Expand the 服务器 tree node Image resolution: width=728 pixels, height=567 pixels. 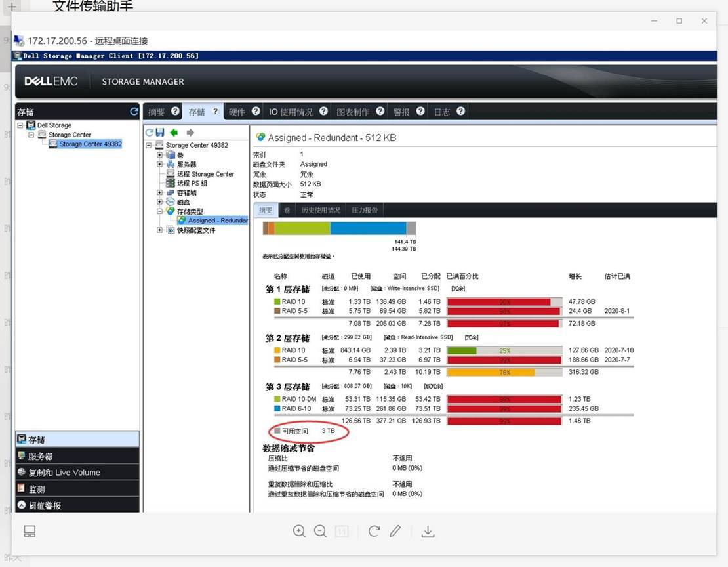coord(160,164)
